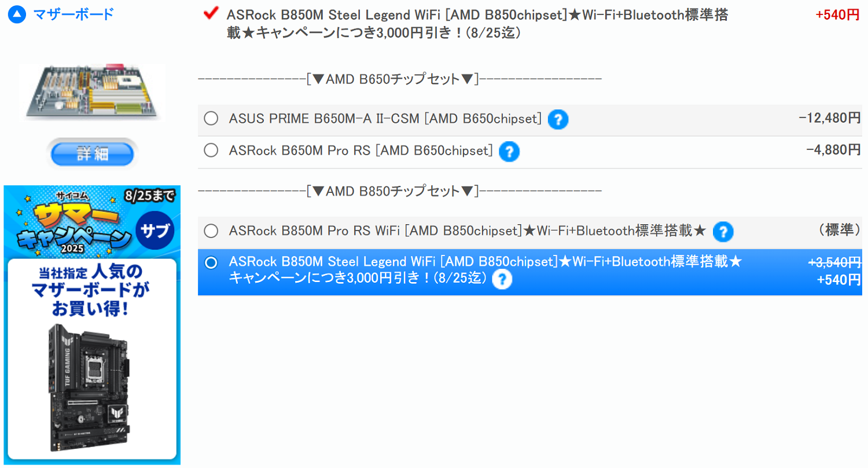
Task: Select ASRock B850M Pro RS WiFi radio button
Action: [211, 231]
